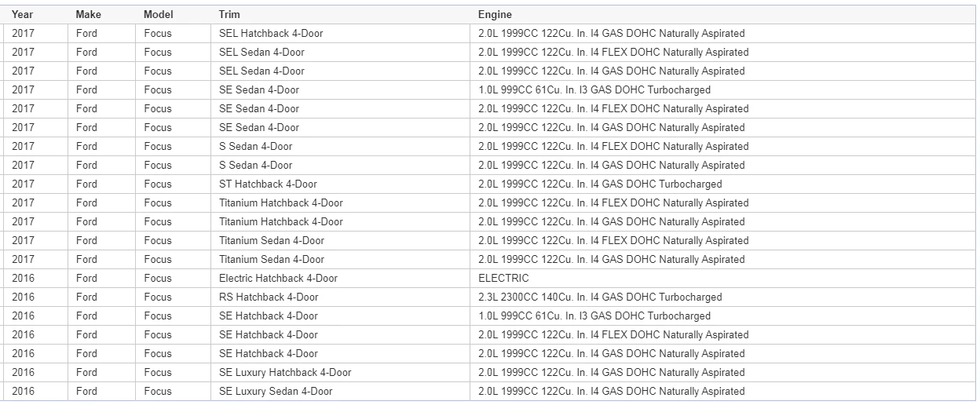Image resolution: width=980 pixels, height=405 pixels.
Task: Click the SE Luxury Sedan 4-Door cell
Action: 340,392
